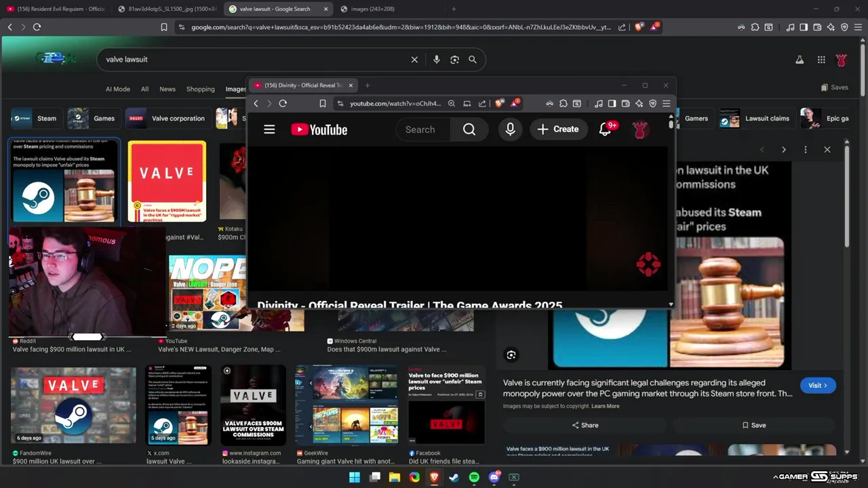This screenshot has width=868, height=488.
Task: Open a new tab in the YouTube window
Action: pos(368,85)
